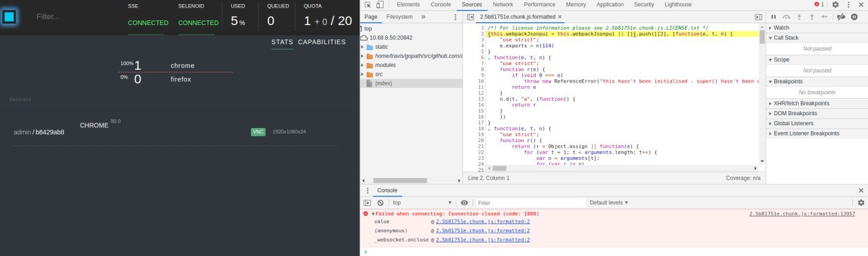
Task: Toggle the navigator sidebar icon next to the file tab
Action: coord(471,16)
